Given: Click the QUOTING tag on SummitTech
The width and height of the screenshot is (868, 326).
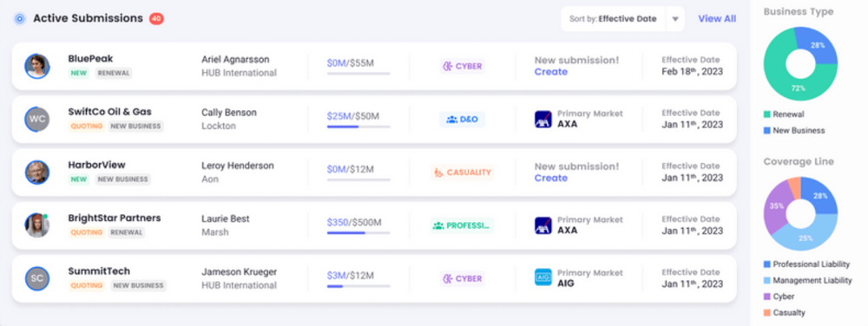Looking at the screenshot, I should pos(86,285).
